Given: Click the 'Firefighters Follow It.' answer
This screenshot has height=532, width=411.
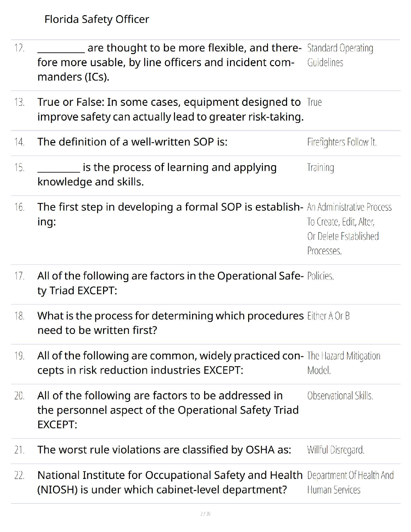Looking at the screenshot, I should 341,142.
